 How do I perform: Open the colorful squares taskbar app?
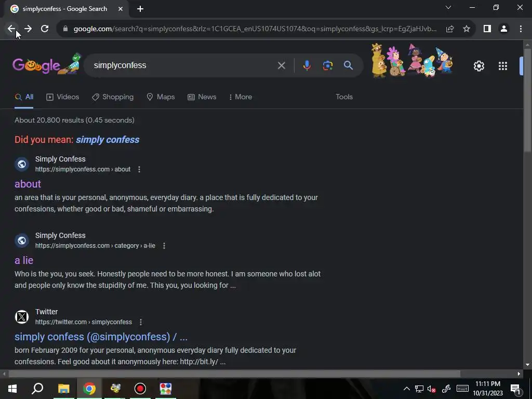[x=166, y=389]
